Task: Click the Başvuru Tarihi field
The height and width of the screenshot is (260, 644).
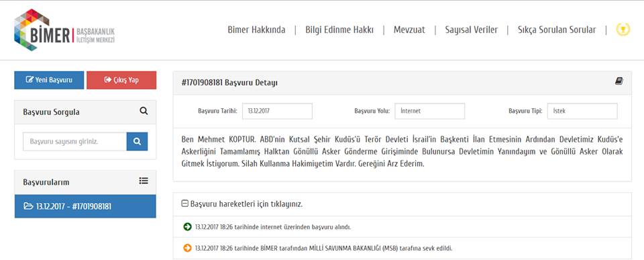Action: point(277,111)
